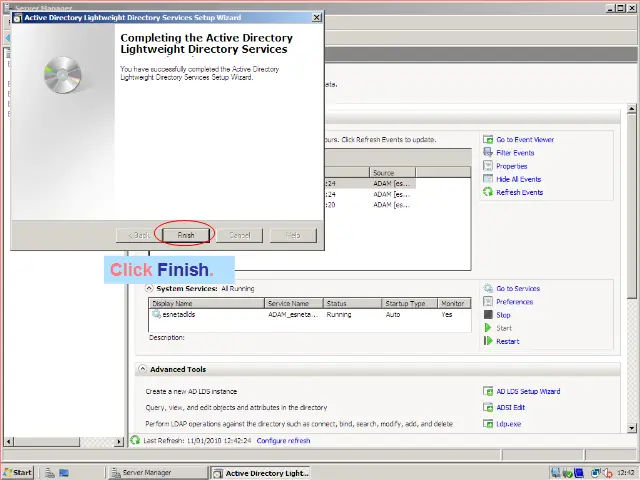The height and width of the screenshot is (480, 640).
Task: Open the Windows Start menu
Action: click(18, 472)
